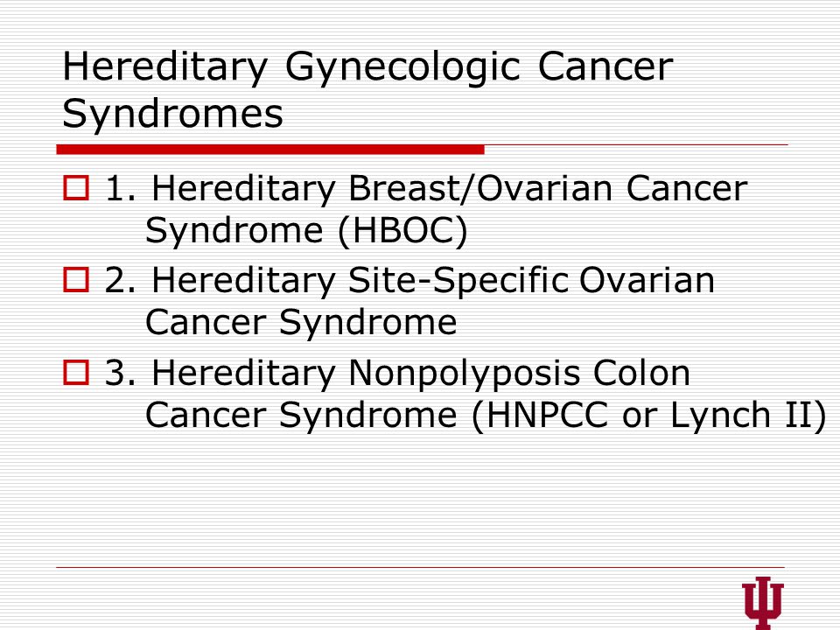Select the 'Hereditary Nonpolyposis Colon' text line
840x630 pixels.
click(x=421, y=374)
